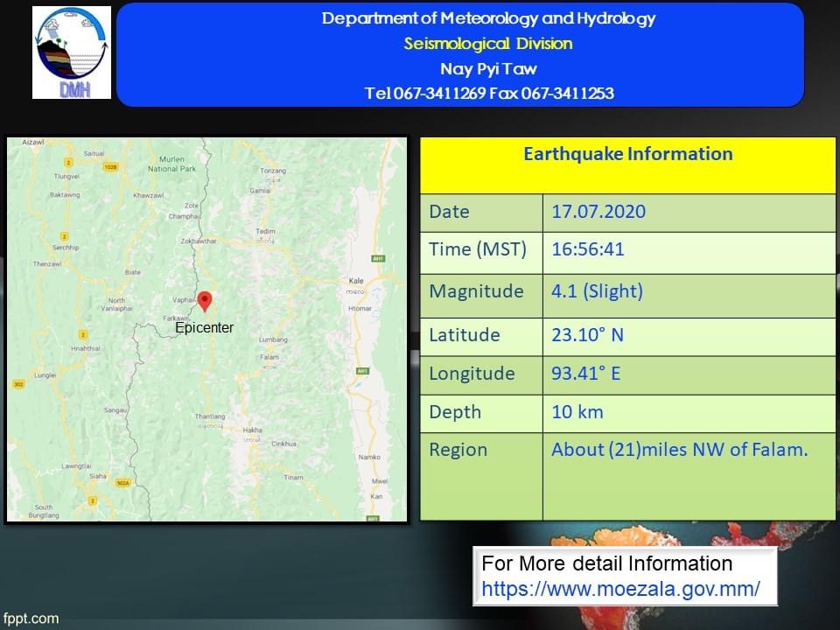Click the Latitude row label
Viewport: 840px width, 630px height.
click(x=465, y=335)
